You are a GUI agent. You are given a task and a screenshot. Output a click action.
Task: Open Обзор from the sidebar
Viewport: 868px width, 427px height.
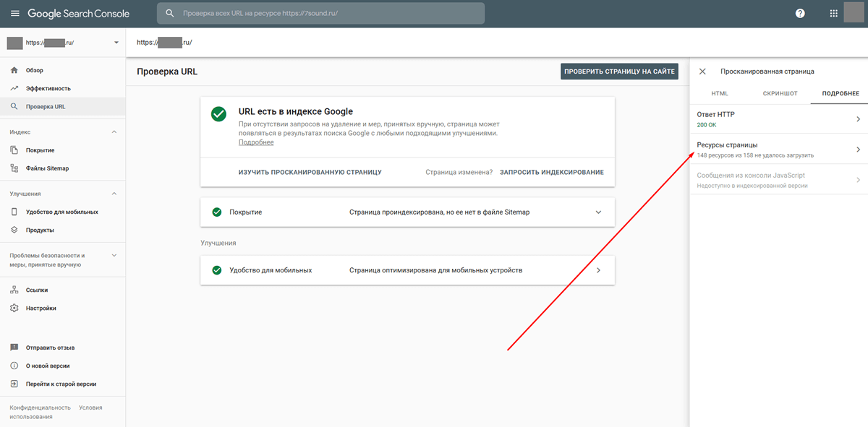coord(35,70)
